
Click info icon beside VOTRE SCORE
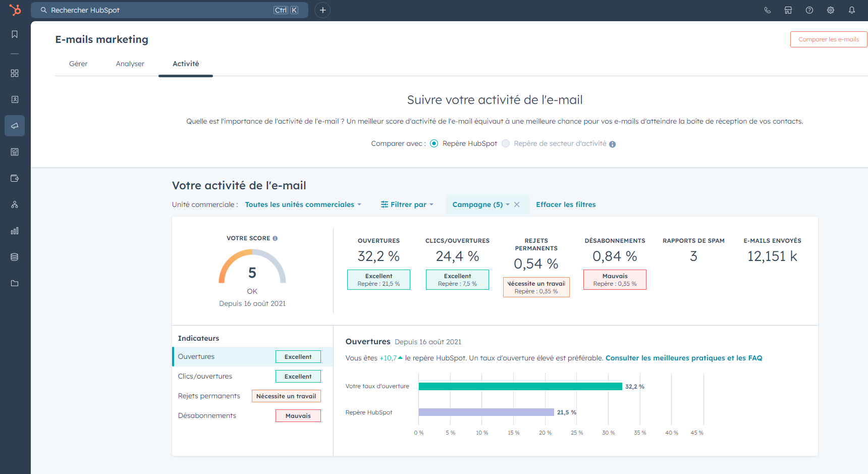pyautogui.click(x=275, y=238)
